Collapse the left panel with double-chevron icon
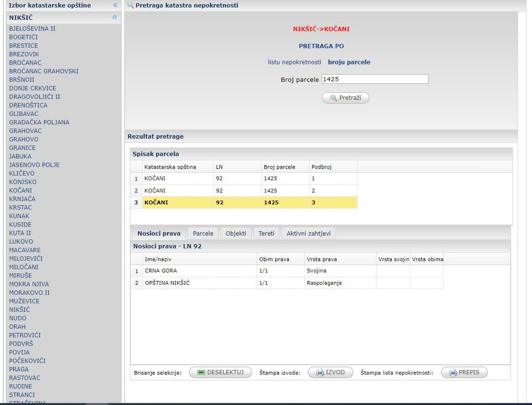The height and width of the screenshot is (405, 532). pos(115,5)
